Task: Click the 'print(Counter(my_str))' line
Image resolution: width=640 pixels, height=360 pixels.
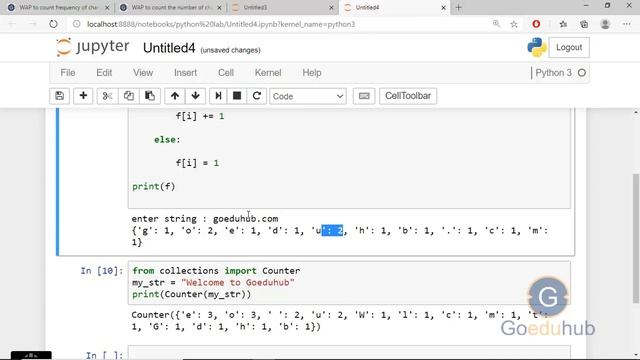Action: point(191,294)
